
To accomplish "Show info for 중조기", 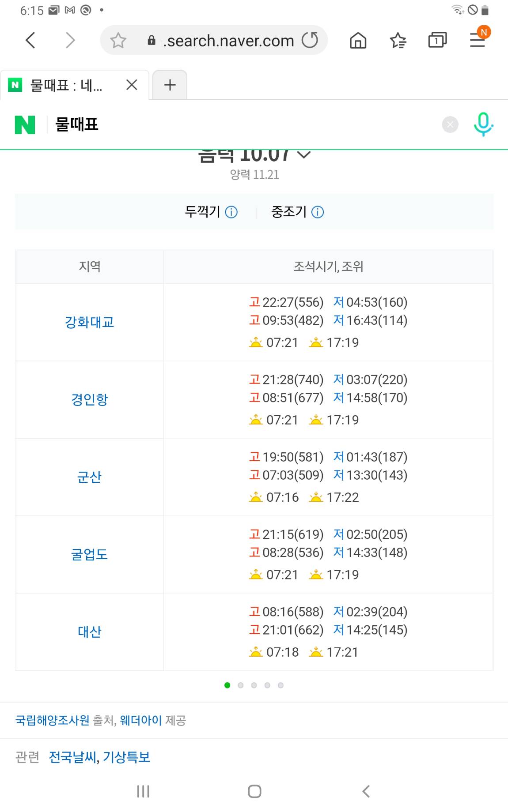I will pyautogui.click(x=318, y=212).
